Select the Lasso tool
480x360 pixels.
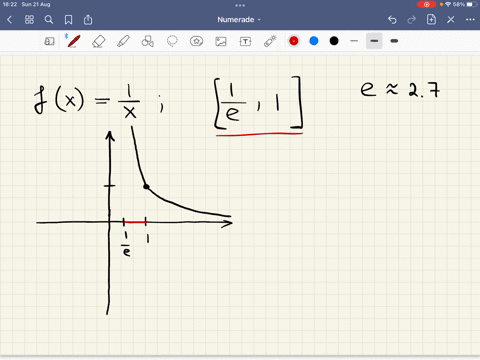pos(172,41)
